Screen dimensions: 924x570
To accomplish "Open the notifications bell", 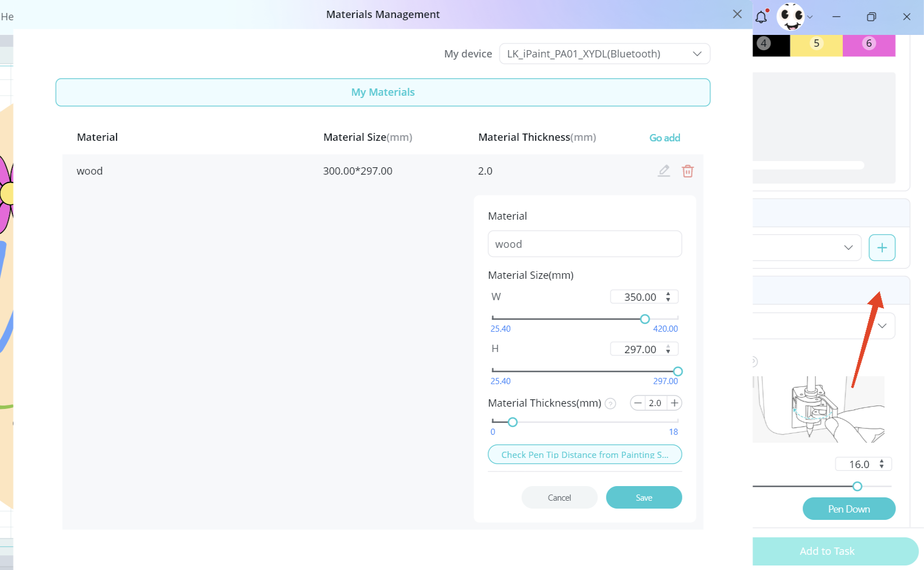I will tap(762, 16).
